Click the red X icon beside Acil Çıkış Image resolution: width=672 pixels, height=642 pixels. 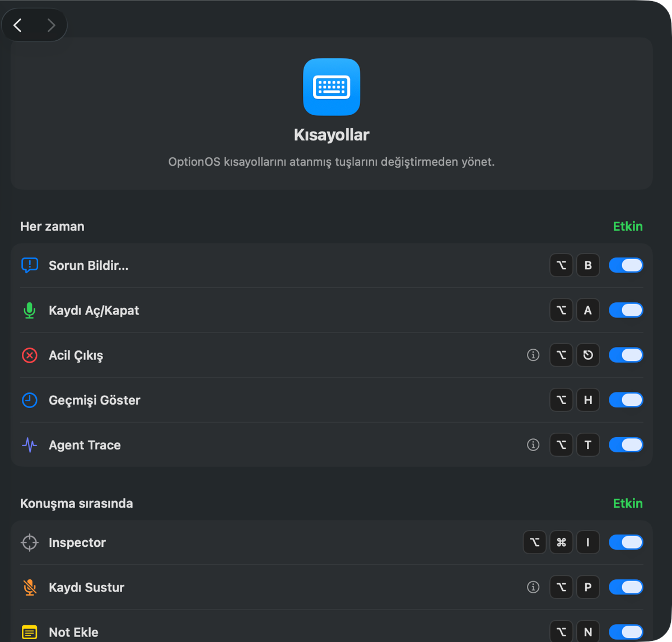click(30, 355)
